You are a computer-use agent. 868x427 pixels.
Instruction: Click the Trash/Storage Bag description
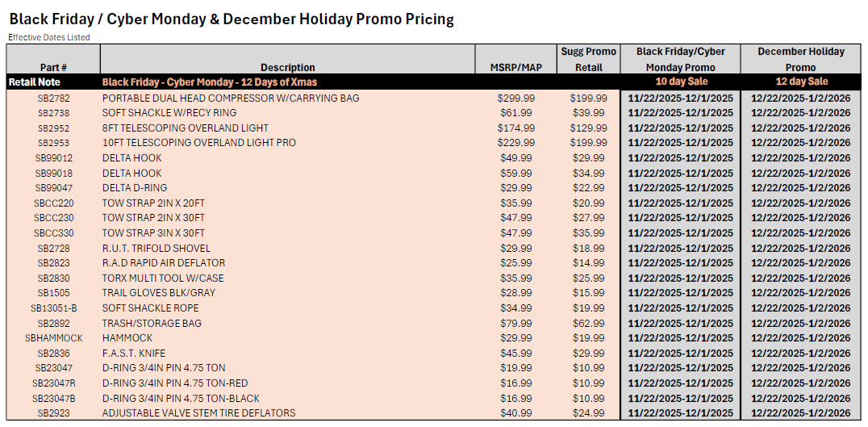(152, 323)
